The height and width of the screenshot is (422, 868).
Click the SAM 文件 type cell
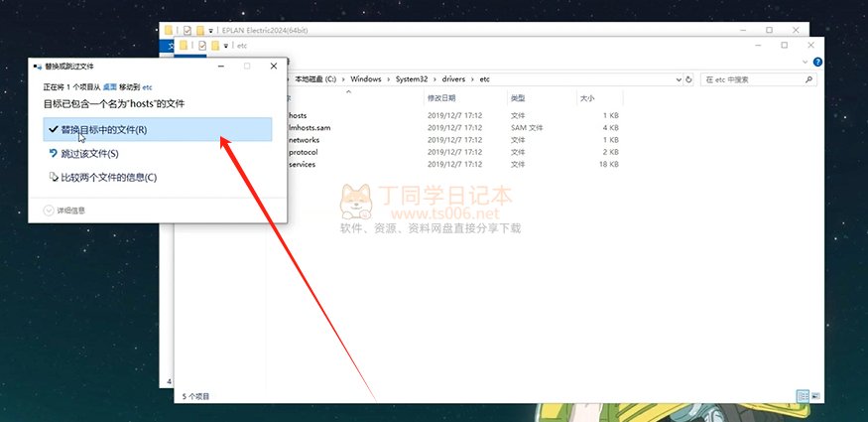(x=527, y=128)
